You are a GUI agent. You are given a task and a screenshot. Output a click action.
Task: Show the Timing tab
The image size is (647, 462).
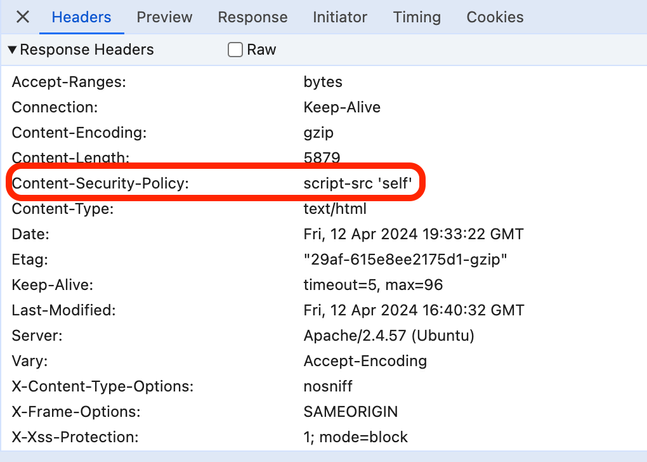(417, 17)
